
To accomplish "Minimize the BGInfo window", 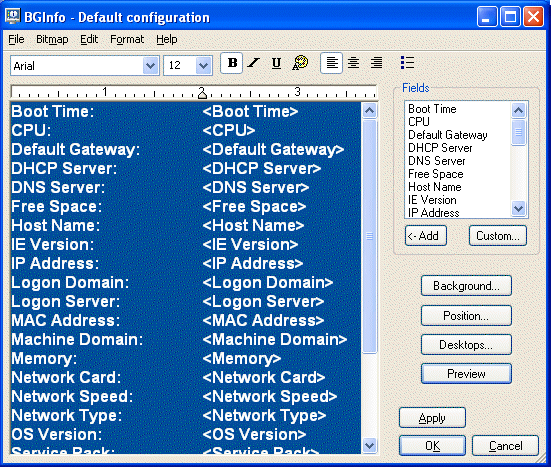I will (487, 17).
